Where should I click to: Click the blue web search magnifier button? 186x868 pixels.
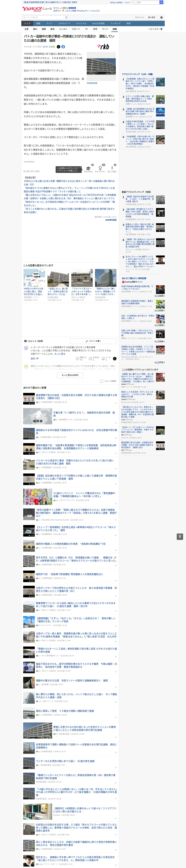click(x=161, y=2)
